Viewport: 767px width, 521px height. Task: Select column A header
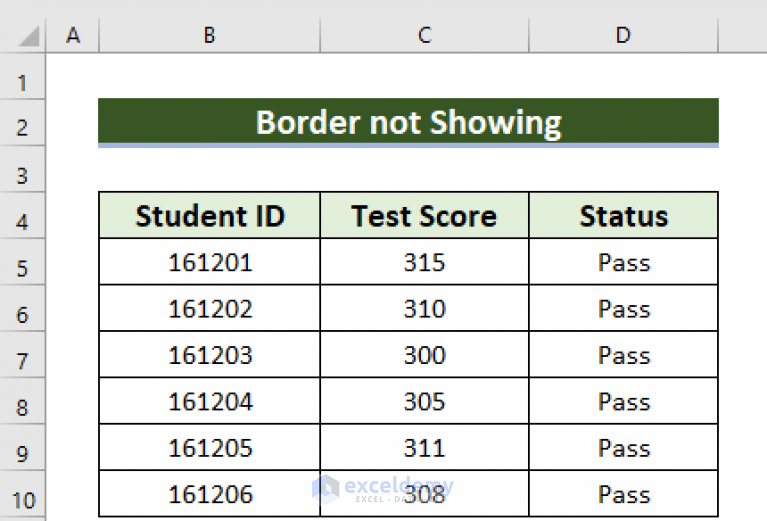72,35
